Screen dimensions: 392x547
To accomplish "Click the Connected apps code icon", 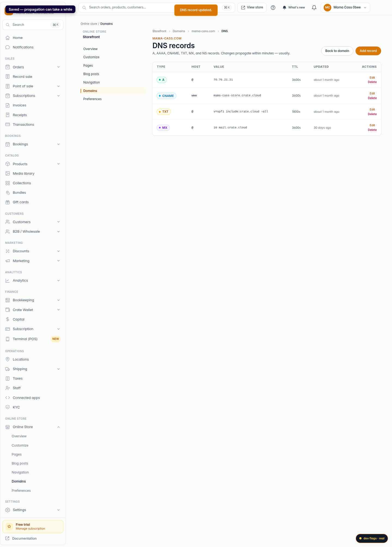I will click(8, 398).
